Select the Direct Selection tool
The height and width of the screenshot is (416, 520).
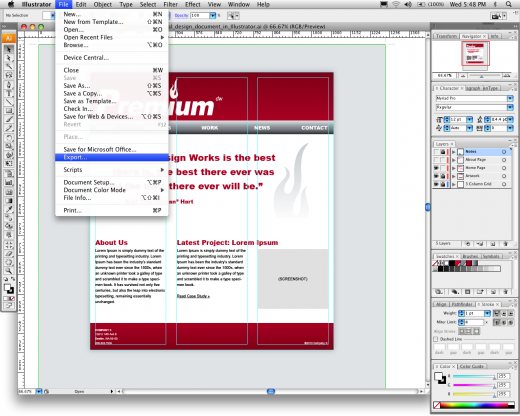(9, 58)
